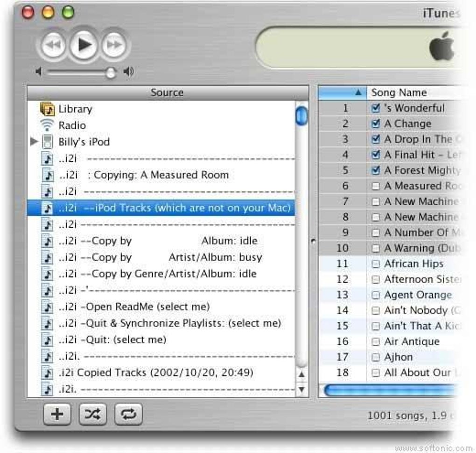
Task: Uncheck the "'s Wonderful" song checkbox
Action: pyautogui.click(x=376, y=108)
